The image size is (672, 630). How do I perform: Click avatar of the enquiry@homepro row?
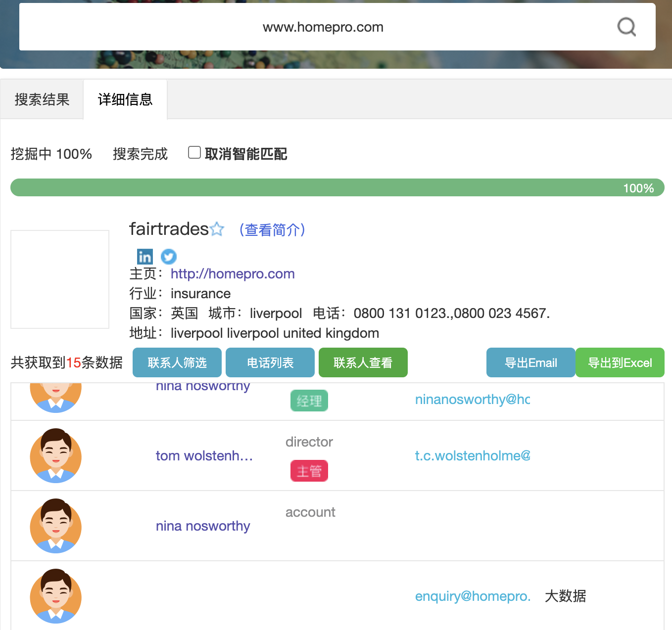click(56, 596)
